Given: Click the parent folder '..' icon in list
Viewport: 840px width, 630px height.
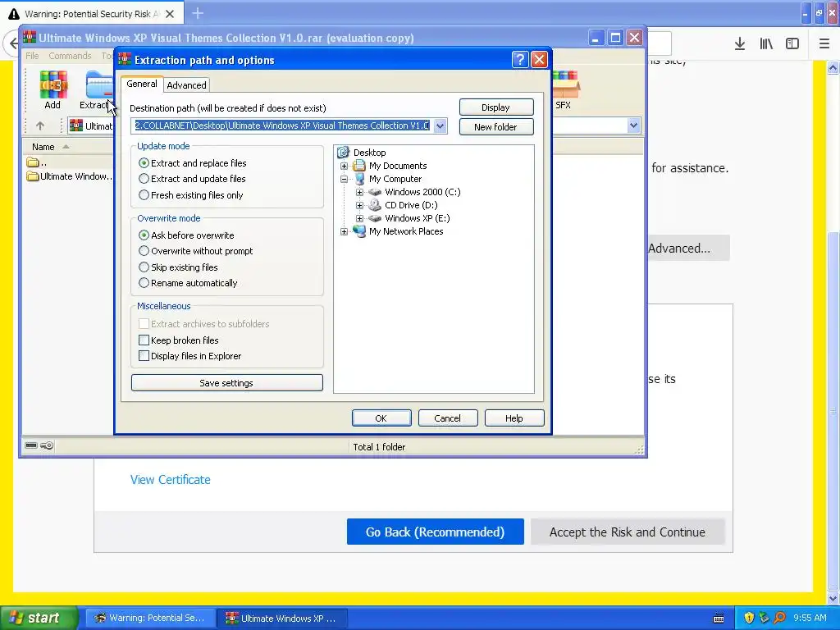Looking at the screenshot, I should click(x=33, y=162).
